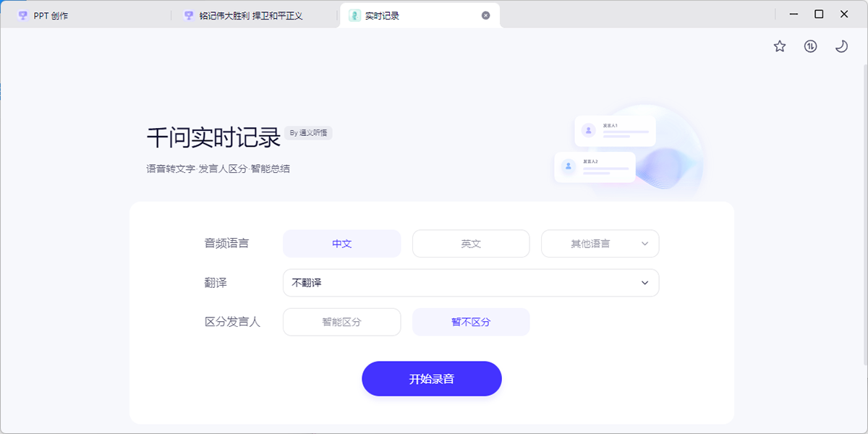The image size is (868, 434).
Task: Enable 智能区分 speaker separation
Action: [x=341, y=322]
